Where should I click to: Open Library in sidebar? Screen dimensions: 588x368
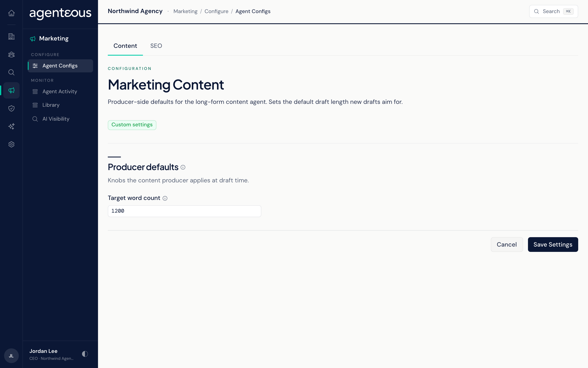pos(60,105)
